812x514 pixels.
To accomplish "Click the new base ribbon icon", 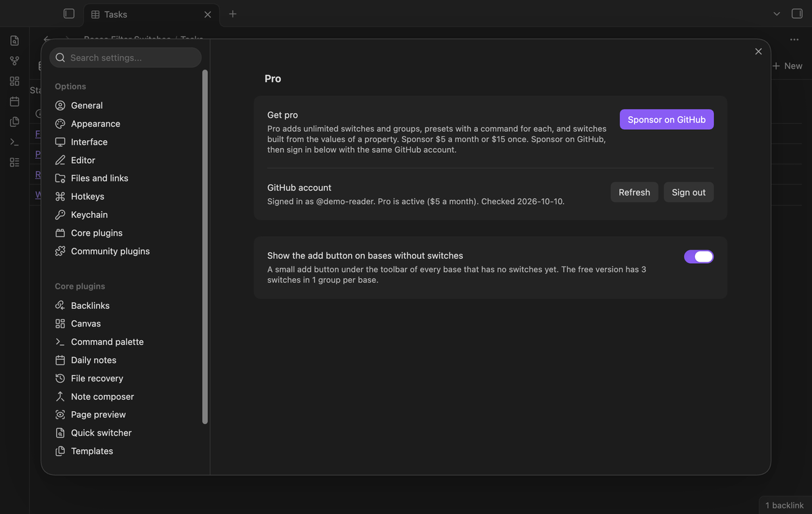I will point(15,162).
